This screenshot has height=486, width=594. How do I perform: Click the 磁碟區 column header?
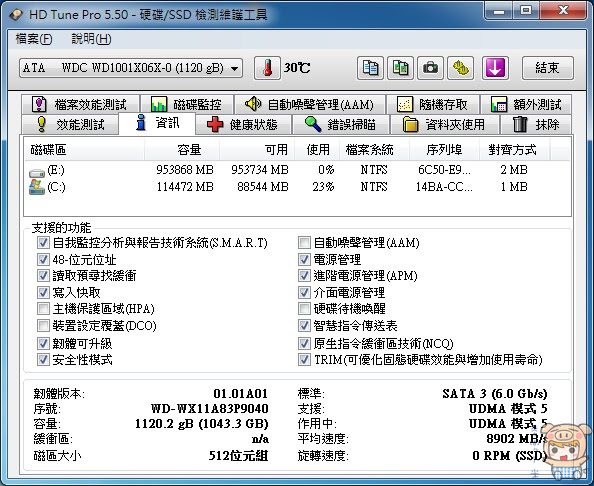point(84,150)
